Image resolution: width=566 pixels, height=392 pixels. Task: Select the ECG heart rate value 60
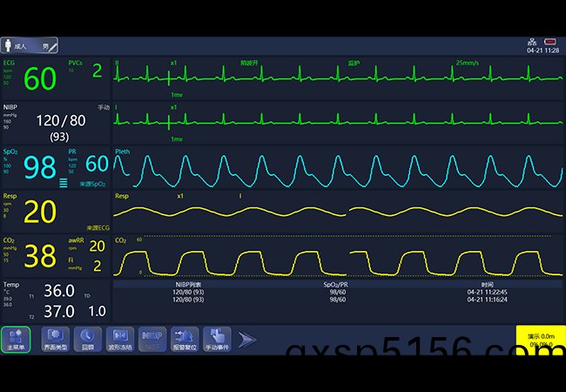[40, 78]
